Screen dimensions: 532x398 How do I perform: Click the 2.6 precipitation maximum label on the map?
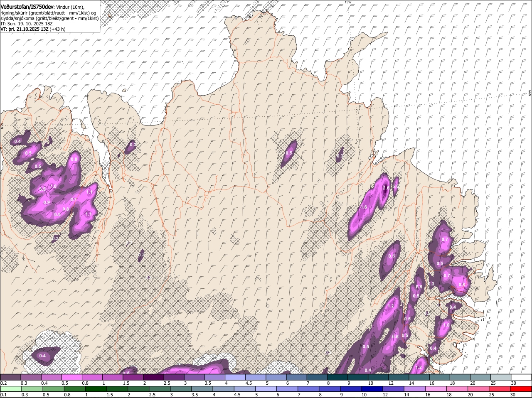point(386,188)
